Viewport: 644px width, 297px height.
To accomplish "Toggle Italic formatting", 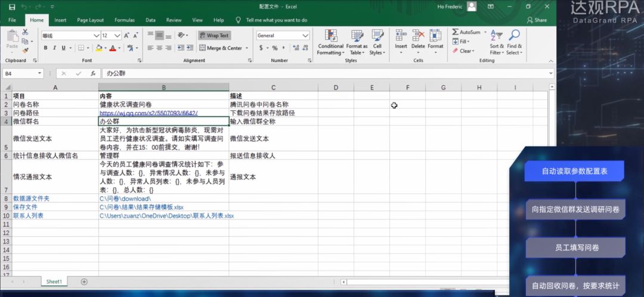I will pos(55,48).
